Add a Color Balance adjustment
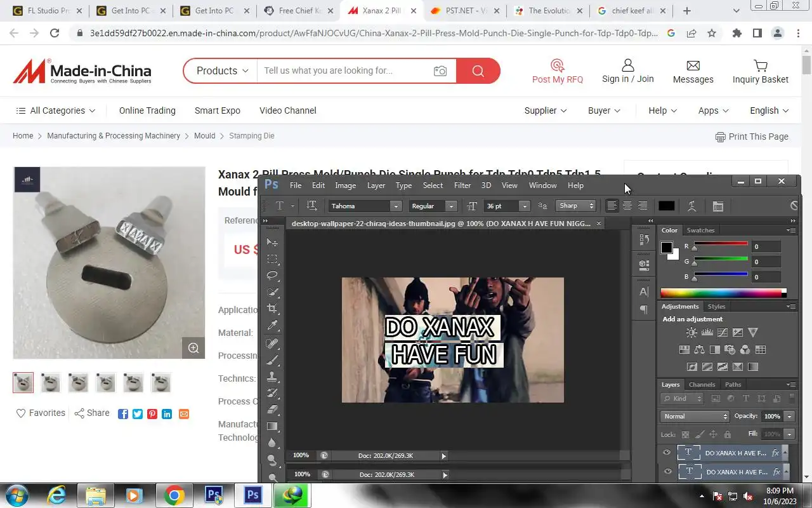This screenshot has height=508, width=812. click(699, 349)
